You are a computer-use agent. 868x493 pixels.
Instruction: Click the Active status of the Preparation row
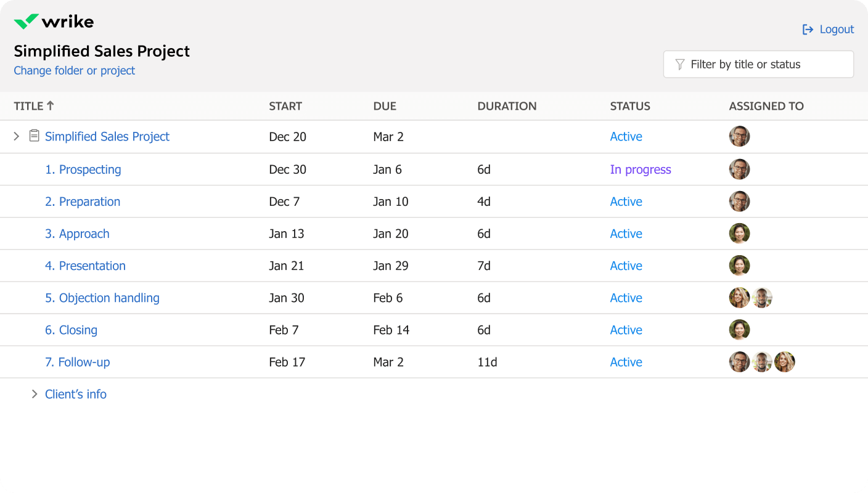(x=626, y=202)
